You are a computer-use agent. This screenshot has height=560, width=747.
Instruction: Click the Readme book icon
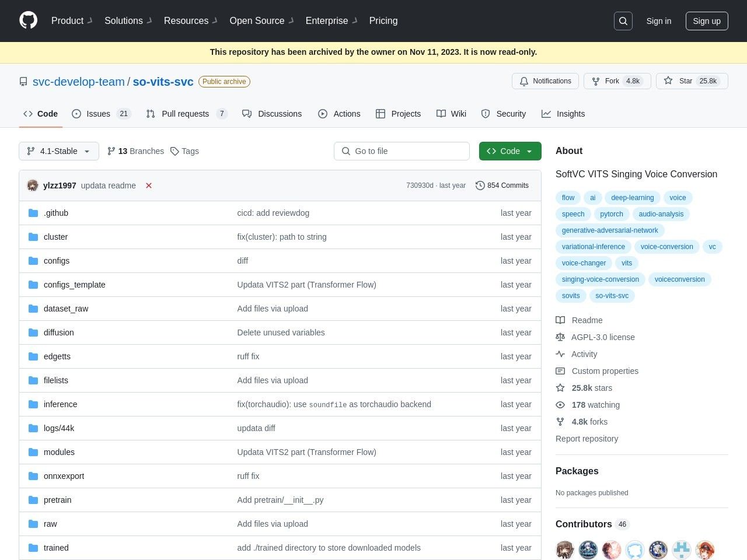[560, 320]
